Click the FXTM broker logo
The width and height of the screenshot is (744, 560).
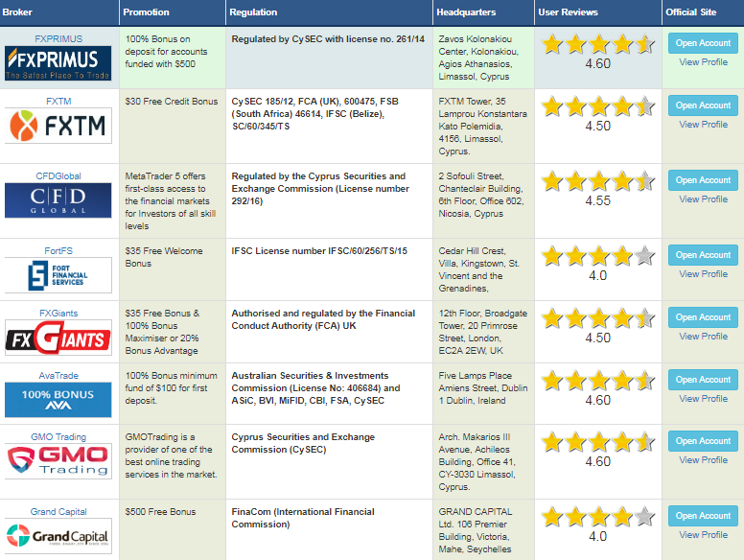(x=58, y=126)
